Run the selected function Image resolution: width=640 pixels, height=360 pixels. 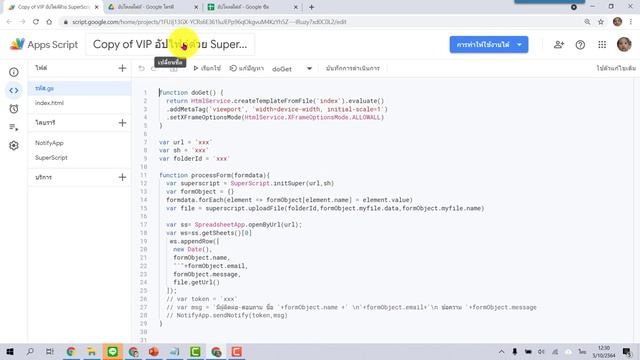tap(207, 69)
